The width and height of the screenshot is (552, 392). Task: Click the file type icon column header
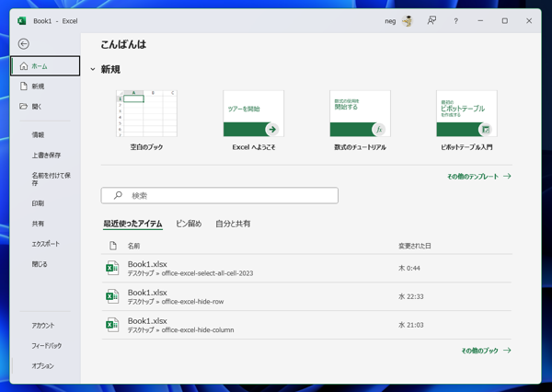click(x=113, y=246)
